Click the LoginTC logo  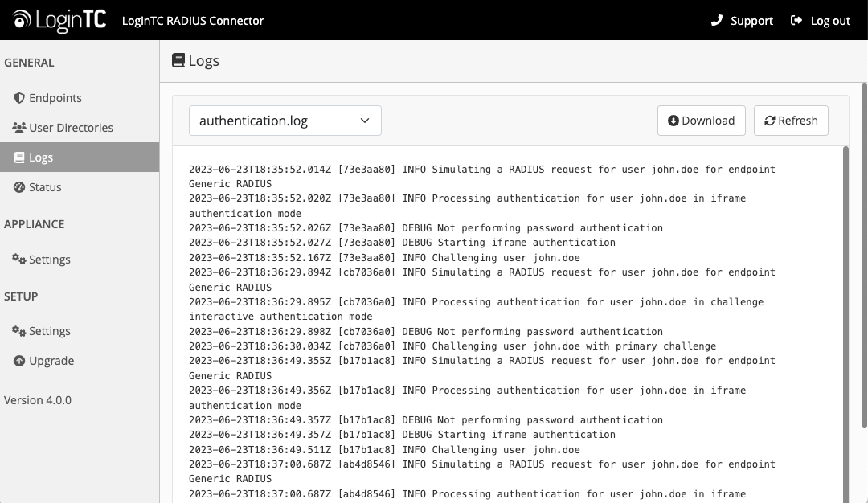[59, 20]
